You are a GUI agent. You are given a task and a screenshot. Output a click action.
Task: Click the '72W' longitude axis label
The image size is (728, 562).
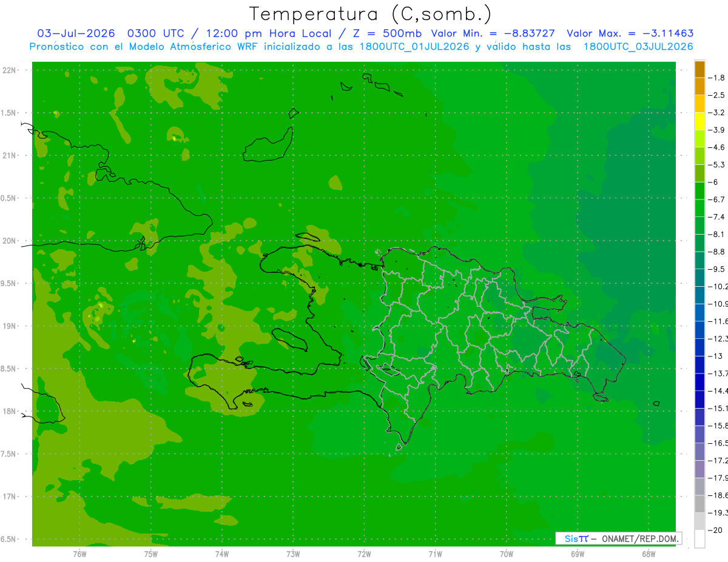click(x=364, y=554)
